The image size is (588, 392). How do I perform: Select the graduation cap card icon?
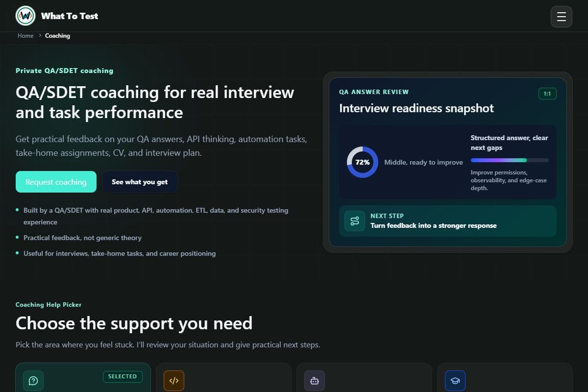(455, 381)
